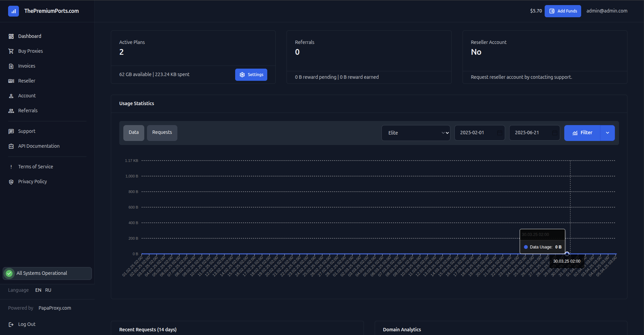Click the green systems operational checkmark icon
The width and height of the screenshot is (644, 335).
9,273
